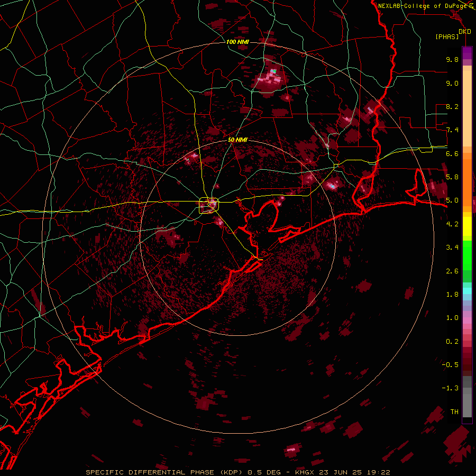
Task: Click the 100 NMI range ring label
Action: coord(237,42)
